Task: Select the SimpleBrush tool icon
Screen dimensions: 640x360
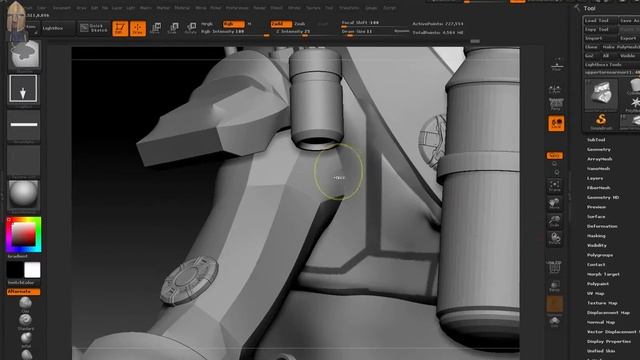Action: 601,121
